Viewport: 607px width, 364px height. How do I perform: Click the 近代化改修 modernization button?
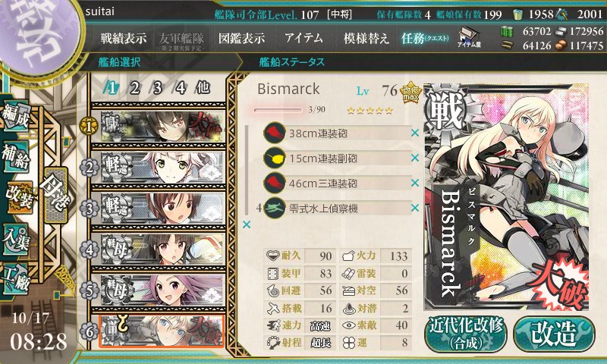click(x=465, y=334)
